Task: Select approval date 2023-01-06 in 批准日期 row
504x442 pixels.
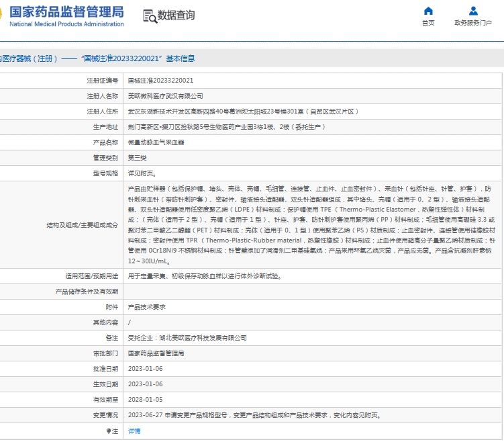Action: [x=145, y=369]
